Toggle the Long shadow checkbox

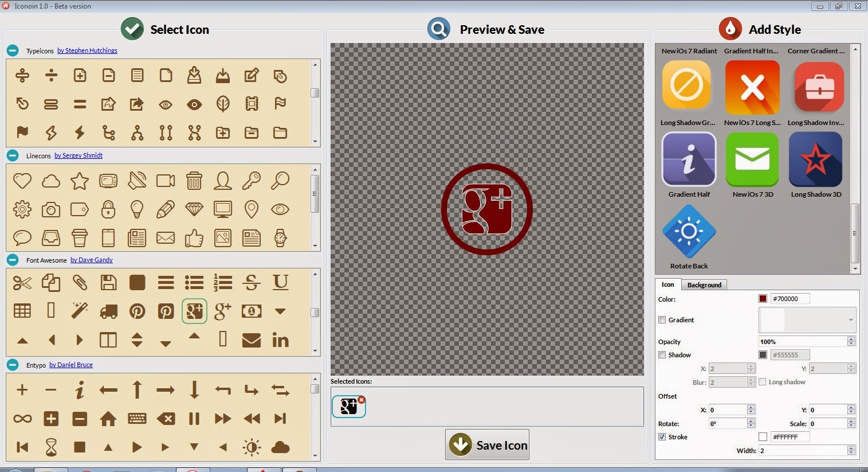pos(763,382)
